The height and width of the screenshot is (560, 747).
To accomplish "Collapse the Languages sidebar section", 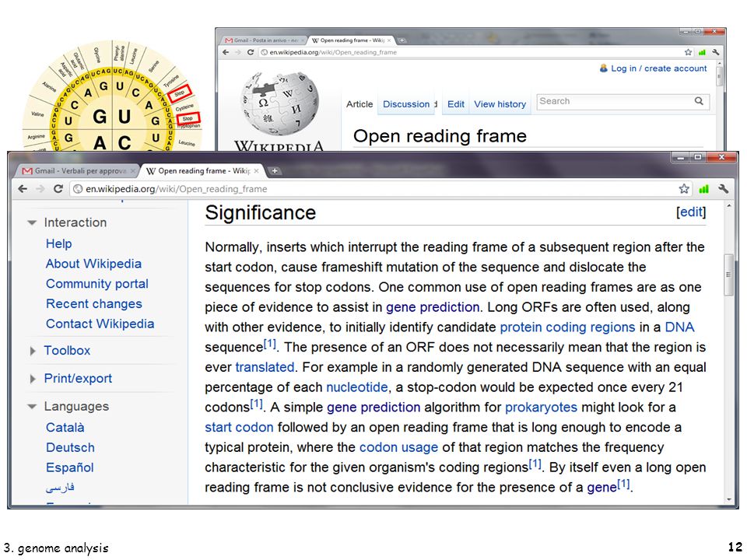I will pos(32,406).
